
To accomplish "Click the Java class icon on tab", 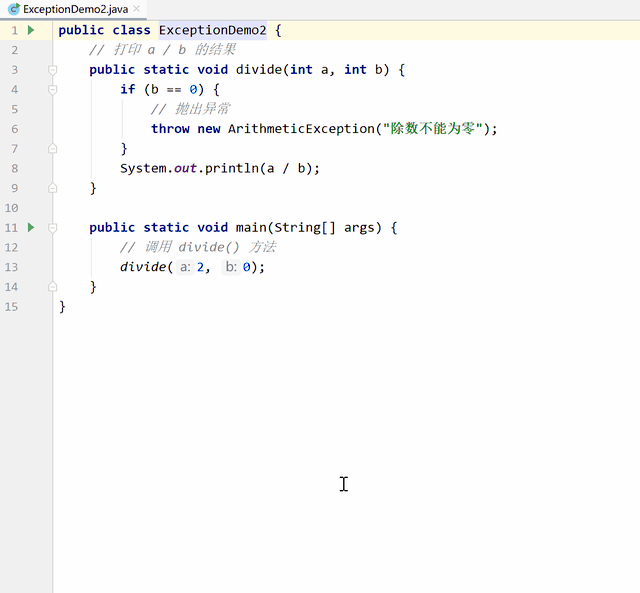I will [x=14, y=9].
